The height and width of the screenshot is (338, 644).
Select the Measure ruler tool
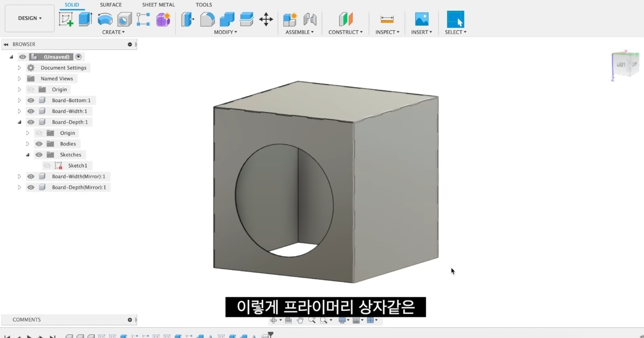pos(387,19)
